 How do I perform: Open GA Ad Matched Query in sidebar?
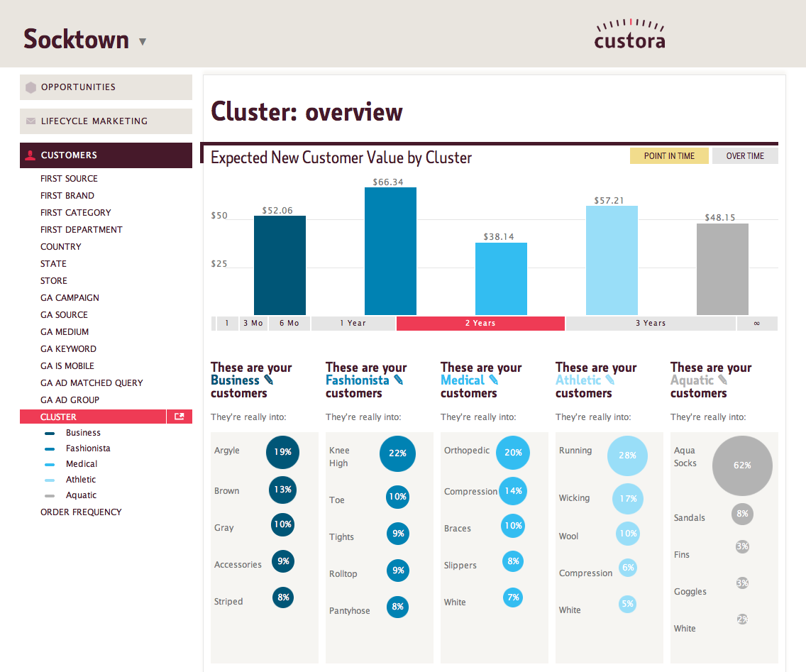point(92,382)
